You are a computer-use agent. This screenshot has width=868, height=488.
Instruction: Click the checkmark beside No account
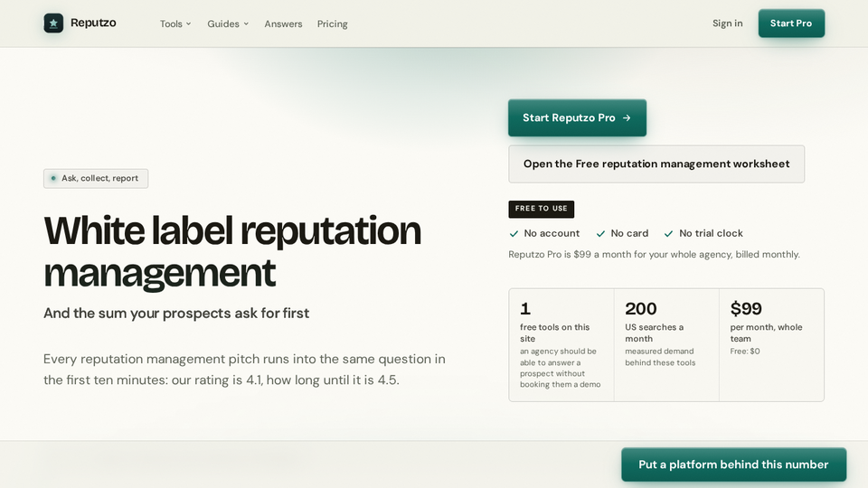514,233
